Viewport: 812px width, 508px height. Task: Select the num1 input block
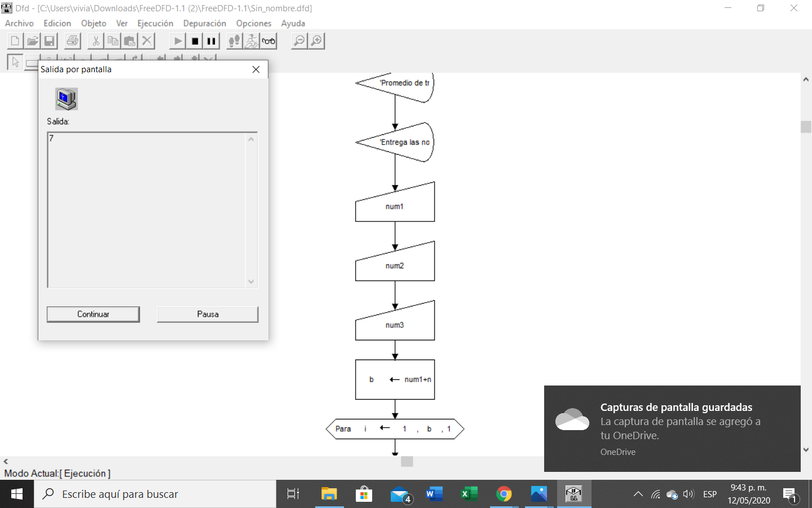395,203
